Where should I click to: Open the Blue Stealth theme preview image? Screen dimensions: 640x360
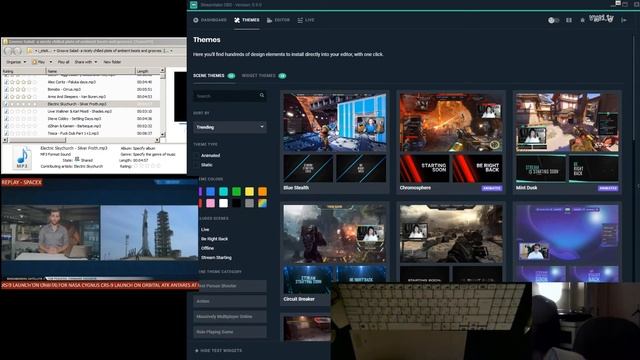coord(335,122)
